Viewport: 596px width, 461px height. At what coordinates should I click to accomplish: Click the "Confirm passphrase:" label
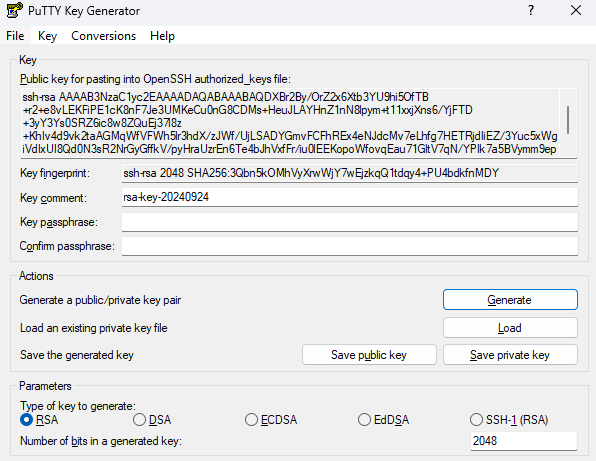tap(67, 246)
